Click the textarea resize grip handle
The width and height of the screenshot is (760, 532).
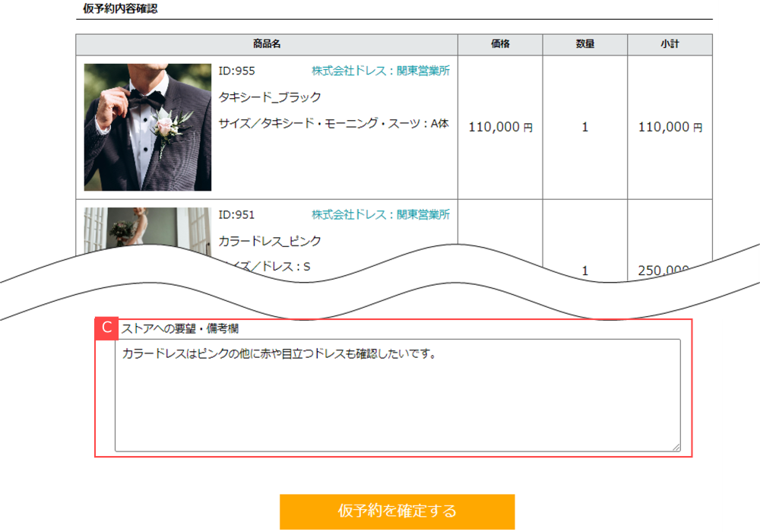pyautogui.click(x=676, y=446)
